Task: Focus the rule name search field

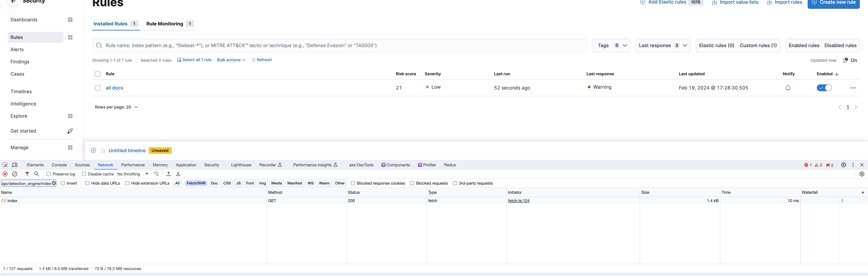Action: [339, 45]
